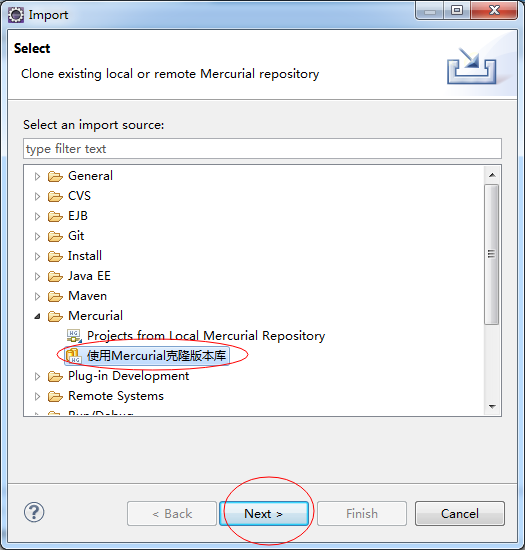Select the Install category
This screenshot has height=550, width=525.
pos(85,256)
